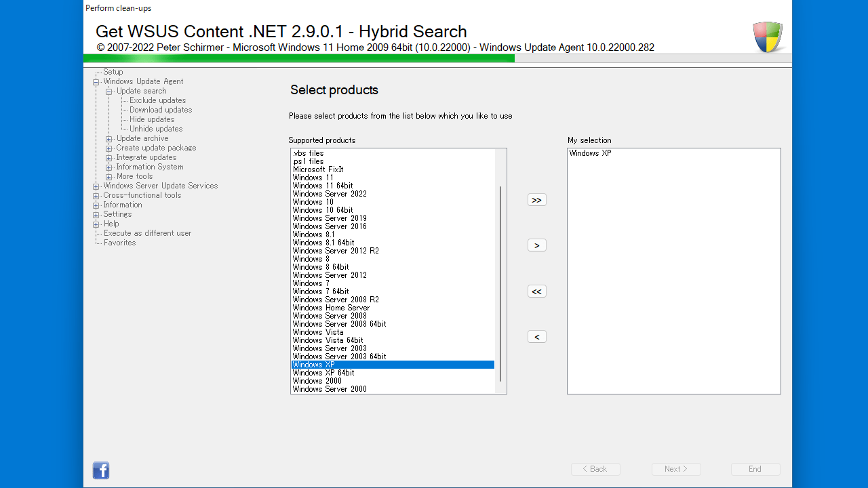Select Windows Server 2000 product
The height and width of the screenshot is (488, 868).
[393, 389]
